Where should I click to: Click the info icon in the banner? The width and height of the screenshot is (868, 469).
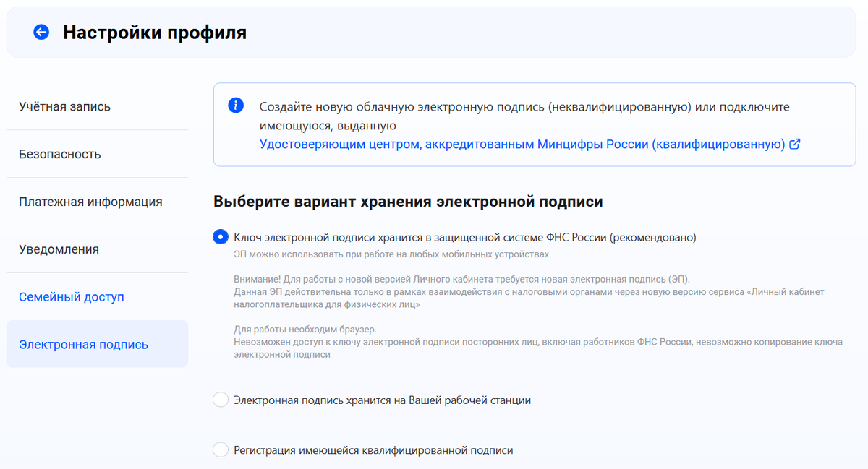pos(235,104)
